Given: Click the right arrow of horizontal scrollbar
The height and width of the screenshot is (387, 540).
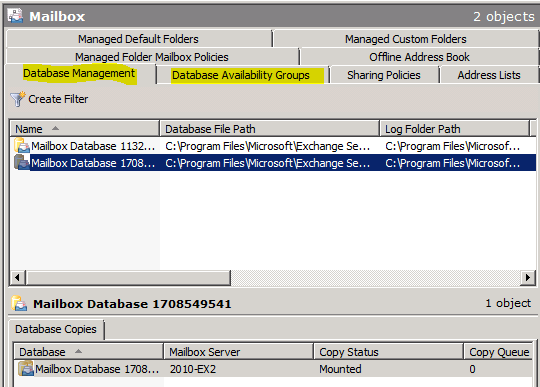Looking at the screenshot, I should coord(527,278).
